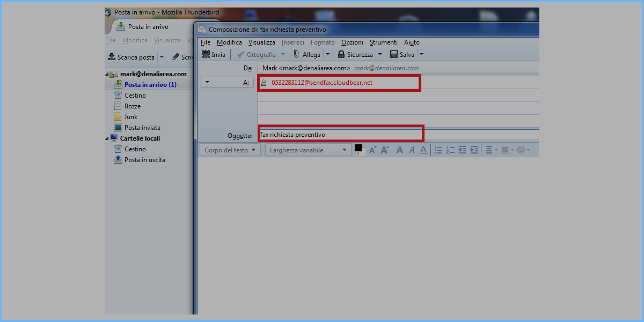Open the Larghezza variabile font dropdown

click(x=309, y=150)
